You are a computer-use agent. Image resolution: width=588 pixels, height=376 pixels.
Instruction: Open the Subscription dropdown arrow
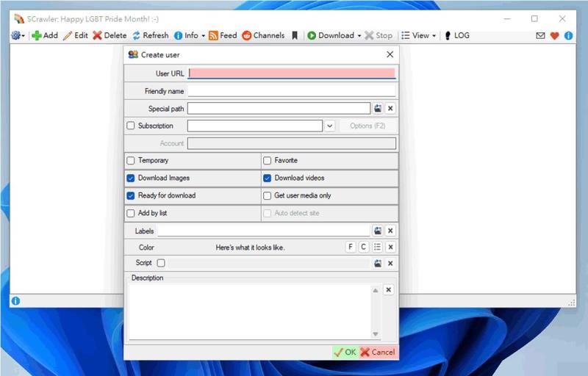pyautogui.click(x=329, y=126)
